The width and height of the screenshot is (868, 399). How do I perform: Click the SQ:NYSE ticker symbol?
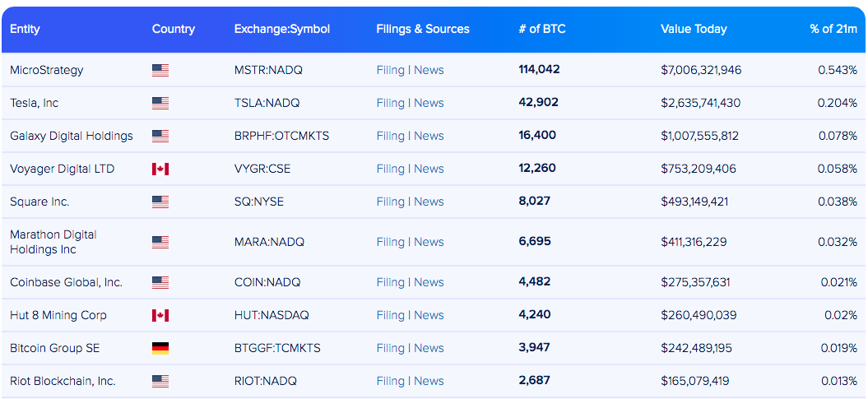[x=258, y=202]
